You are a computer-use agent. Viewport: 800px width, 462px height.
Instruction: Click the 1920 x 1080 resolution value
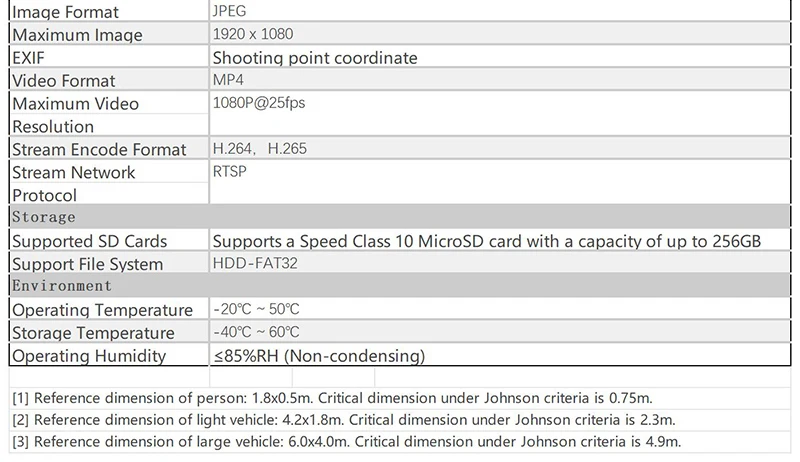point(253,34)
